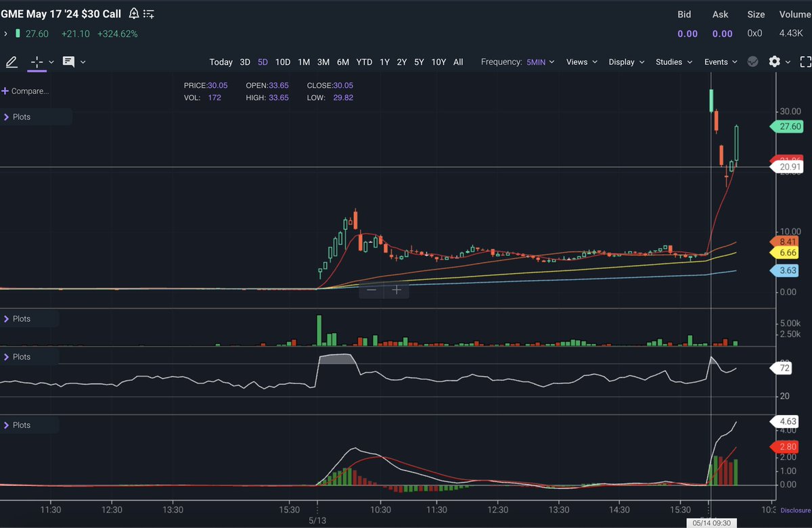812x528 pixels.
Task: Expand chart to fullscreen
Action: click(805, 62)
